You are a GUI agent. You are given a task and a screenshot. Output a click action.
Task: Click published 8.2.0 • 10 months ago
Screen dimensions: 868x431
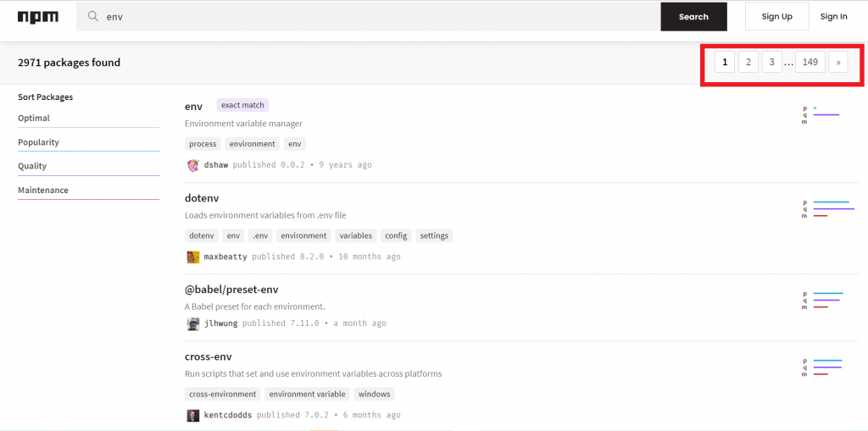pyautogui.click(x=326, y=257)
